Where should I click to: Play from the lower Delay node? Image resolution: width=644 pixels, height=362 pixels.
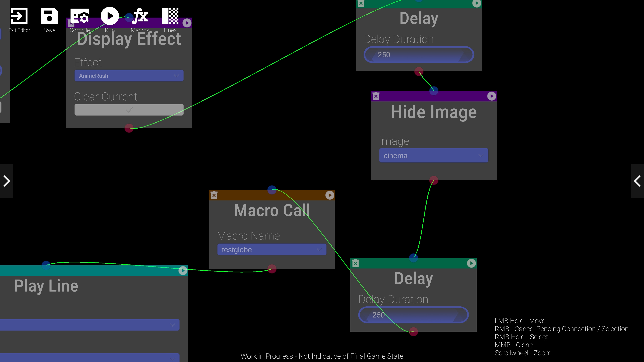pos(471,263)
